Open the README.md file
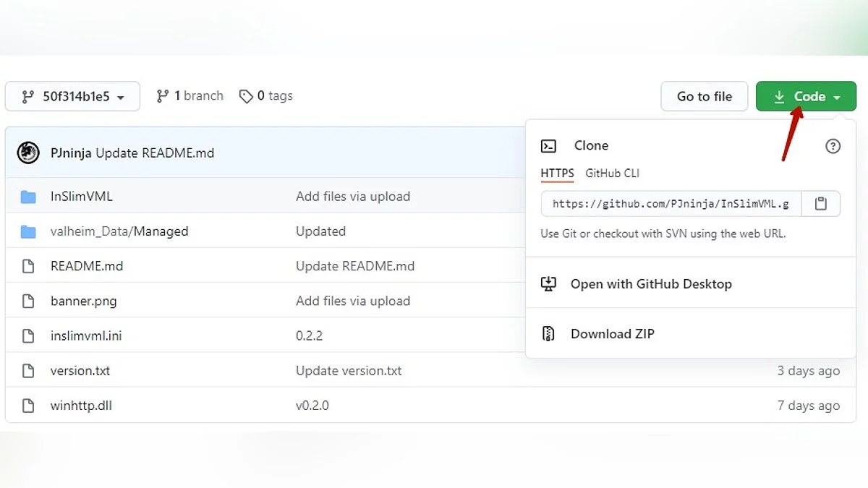 [87, 266]
